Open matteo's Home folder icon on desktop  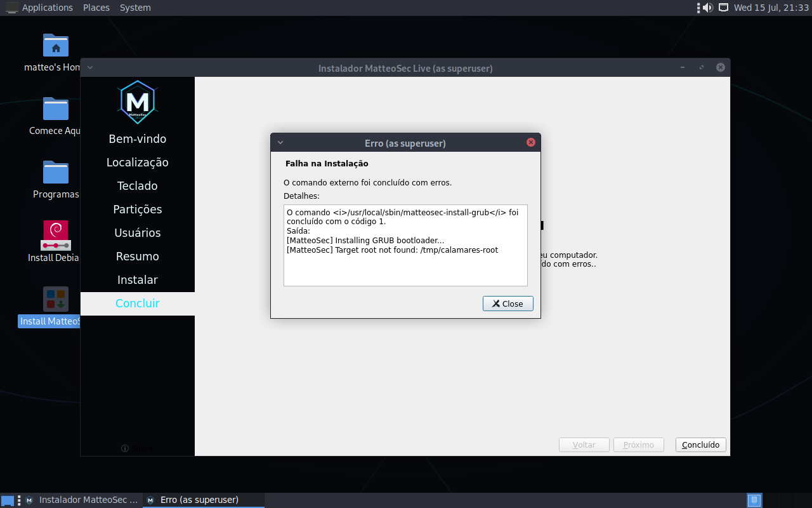56,46
